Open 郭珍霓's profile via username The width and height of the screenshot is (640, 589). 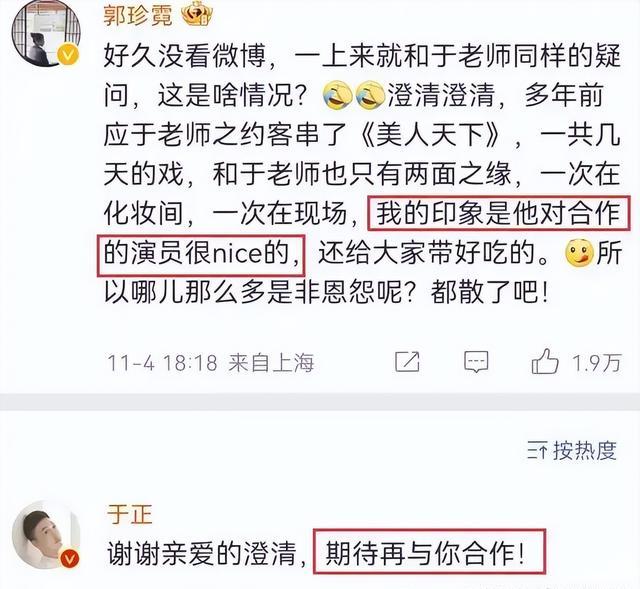pyautogui.click(x=138, y=16)
